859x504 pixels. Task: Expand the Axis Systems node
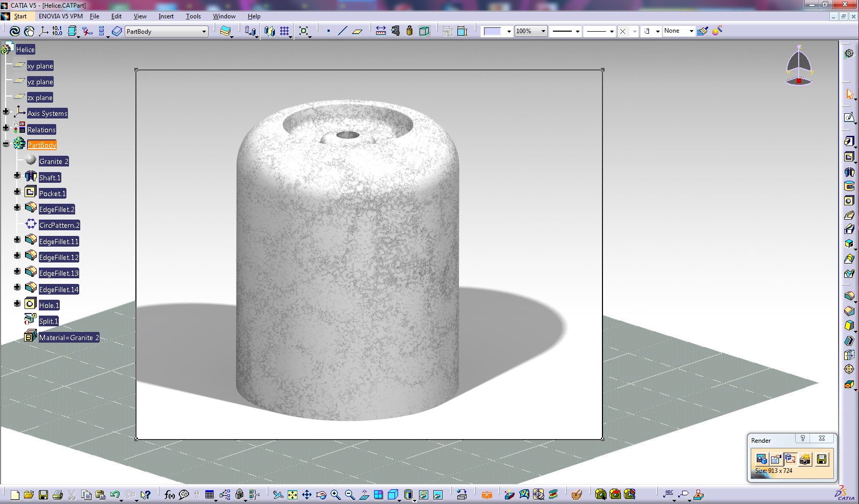pos(6,111)
